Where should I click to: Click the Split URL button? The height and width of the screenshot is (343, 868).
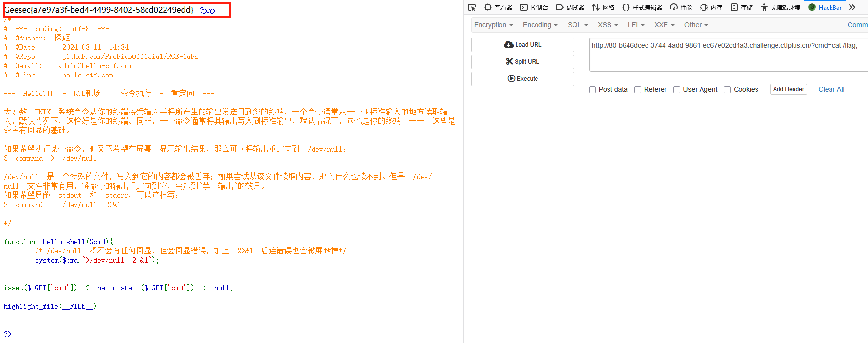(x=523, y=62)
